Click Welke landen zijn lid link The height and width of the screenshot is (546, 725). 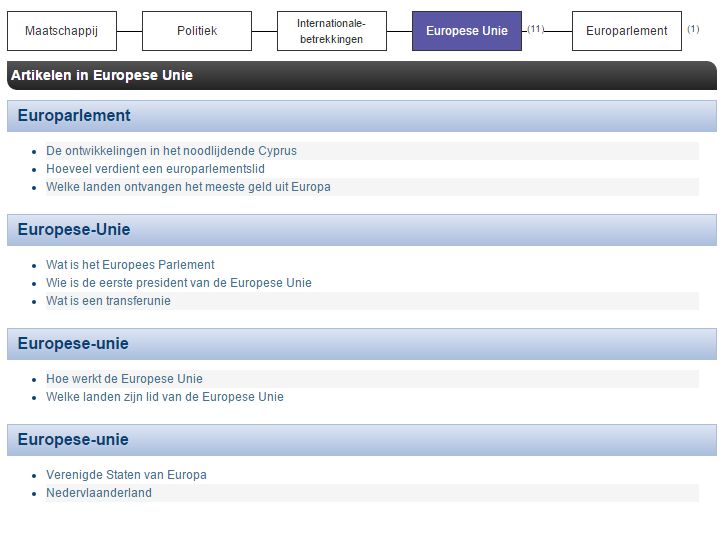164,397
